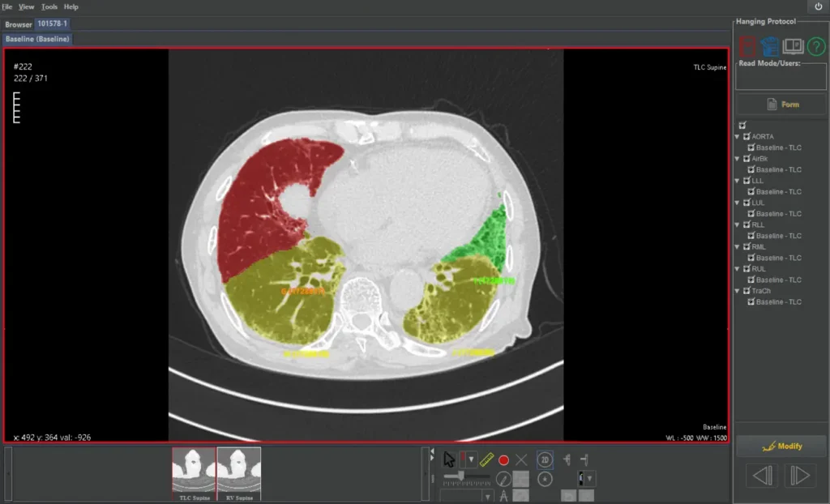This screenshot has width=830, height=504.
Task: Switch to the 101578-1 tab
Action: point(52,23)
